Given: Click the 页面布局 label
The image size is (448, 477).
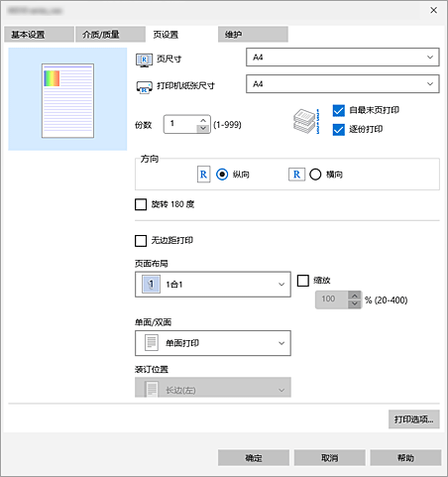Looking at the screenshot, I should click(152, 264).
